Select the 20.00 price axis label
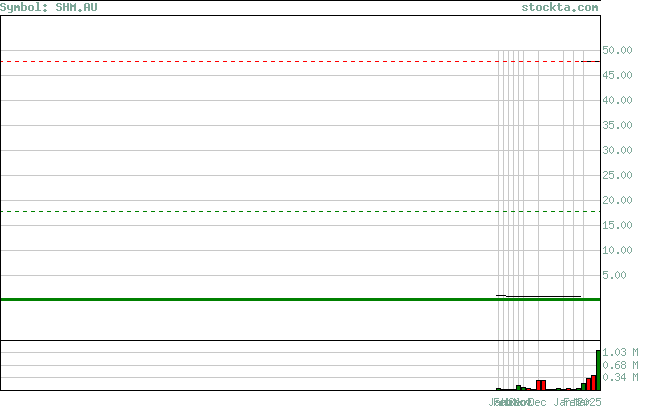Image resolution: width=655 pixels, height=406 pixels. 617,200
